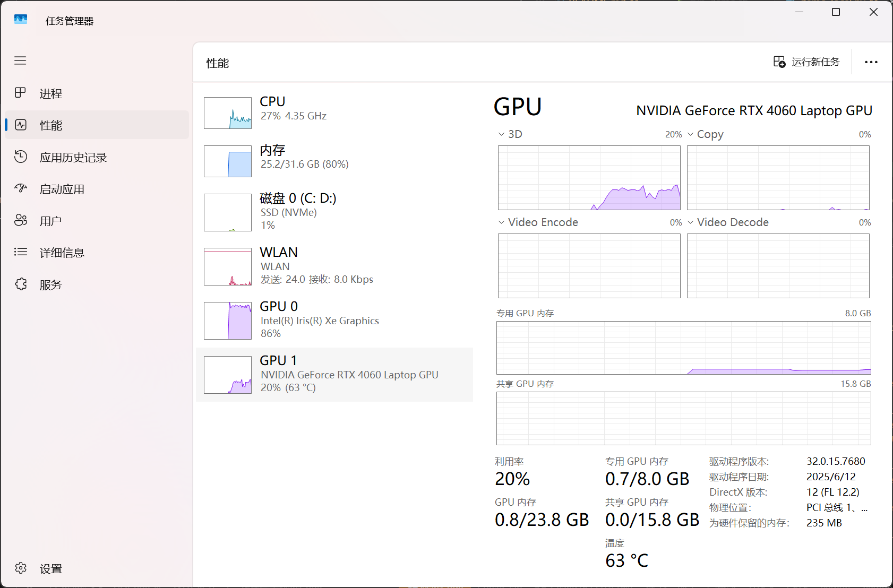The image size is (893, 588).
Task: Select the GPU 0 mini graph thumbnail
Action: tap(228, 321)
